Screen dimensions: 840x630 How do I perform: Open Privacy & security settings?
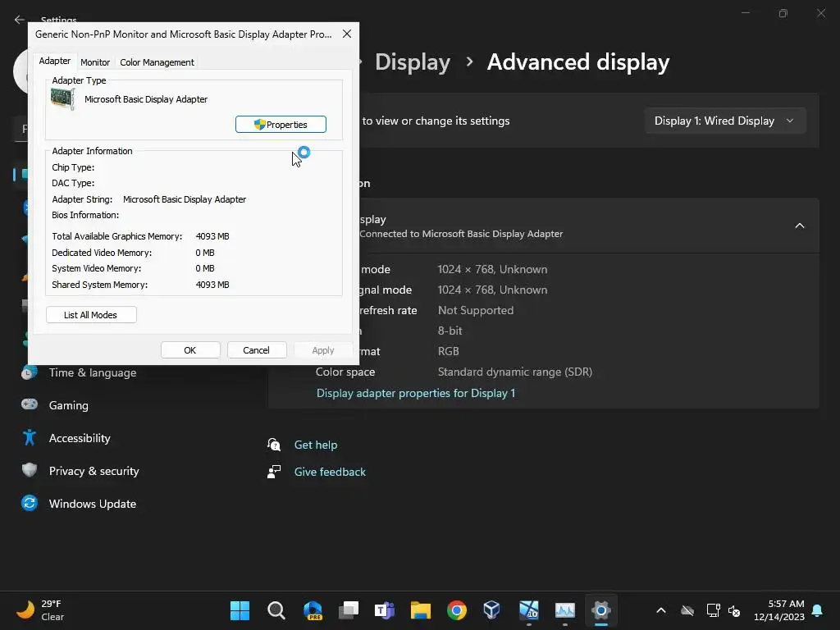94,471
